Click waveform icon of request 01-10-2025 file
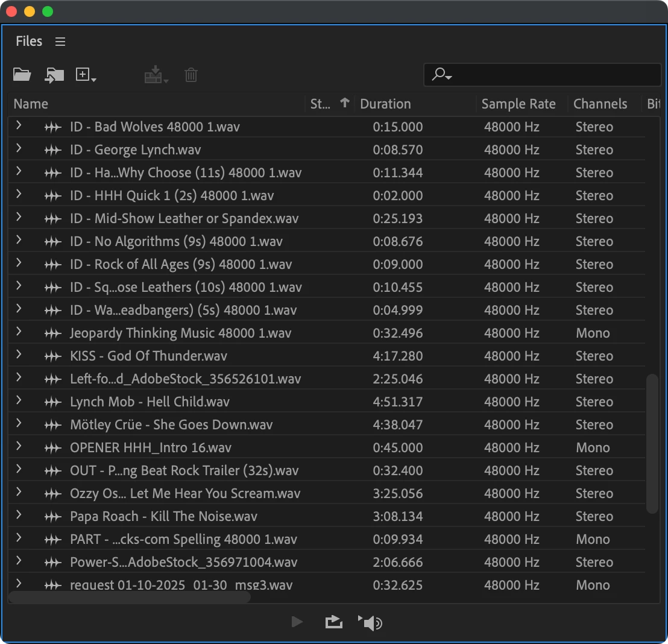 53,586
